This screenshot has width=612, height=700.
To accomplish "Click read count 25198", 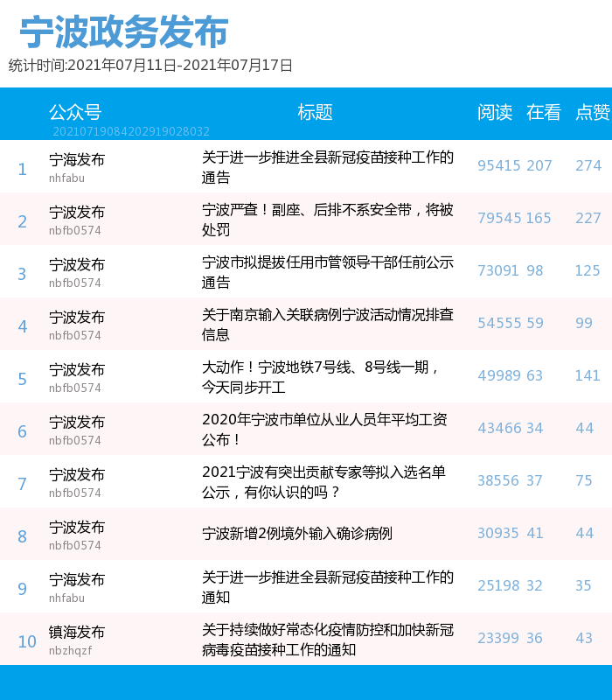I will coord(498,585).
